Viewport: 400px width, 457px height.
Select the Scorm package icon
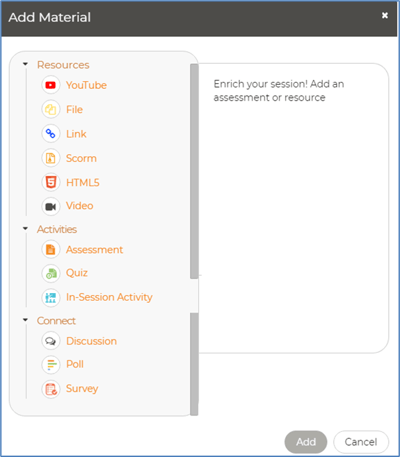pyautogui.click(x=51, y=158)
